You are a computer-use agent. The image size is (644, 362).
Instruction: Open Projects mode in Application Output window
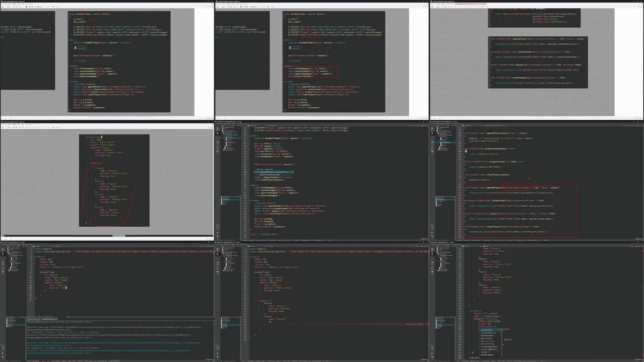pyautogui.click(x=3, y=267)
